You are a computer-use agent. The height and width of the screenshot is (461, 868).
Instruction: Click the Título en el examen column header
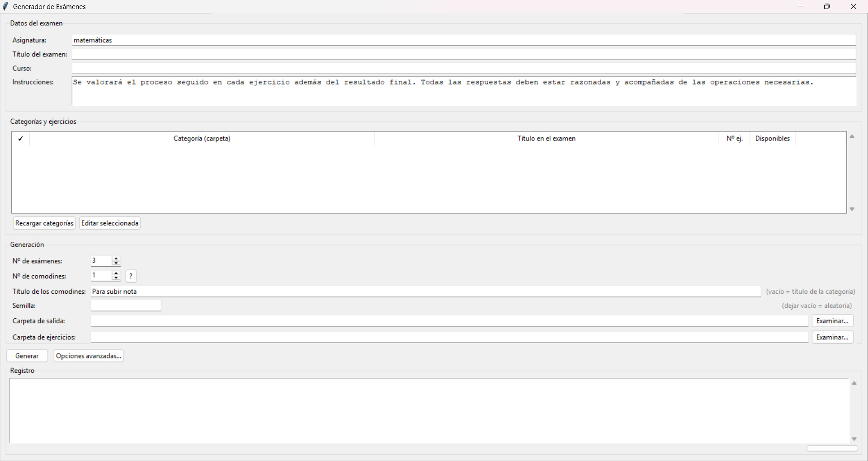click(x=547, y=139)
